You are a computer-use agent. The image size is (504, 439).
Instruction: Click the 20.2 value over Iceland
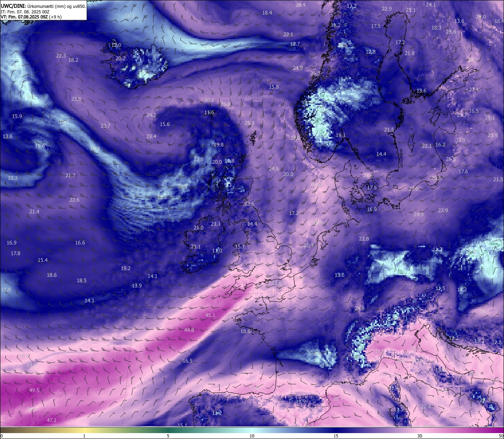(x=120, y=58)
